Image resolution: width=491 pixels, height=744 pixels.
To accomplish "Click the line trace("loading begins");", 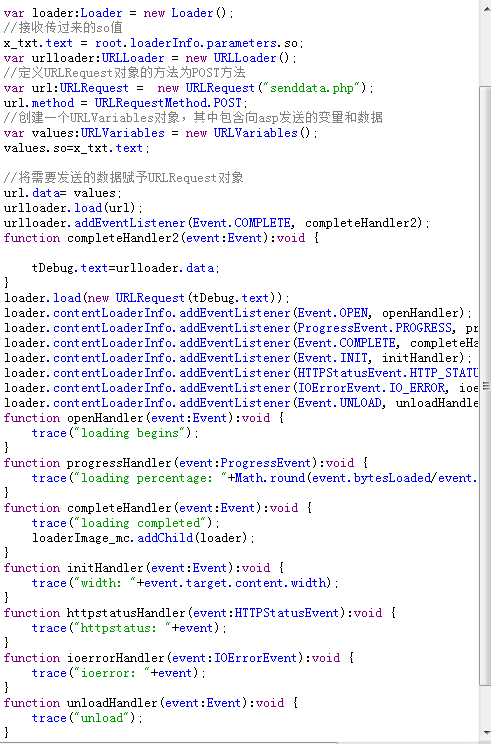I will pyautogui.click(x=115, y=433).
